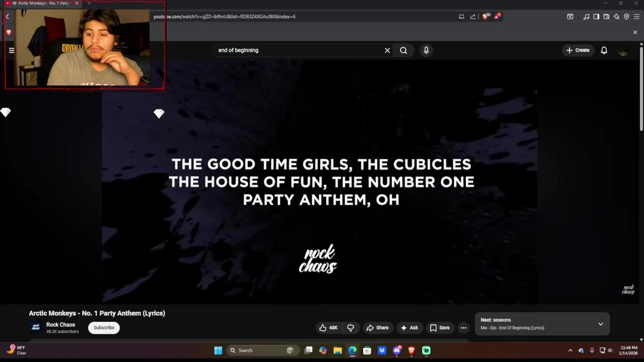Click the 48.2K subscribers text
This screenshot has height=362, width=644.
pyautogui.click(x=62, y=332)
